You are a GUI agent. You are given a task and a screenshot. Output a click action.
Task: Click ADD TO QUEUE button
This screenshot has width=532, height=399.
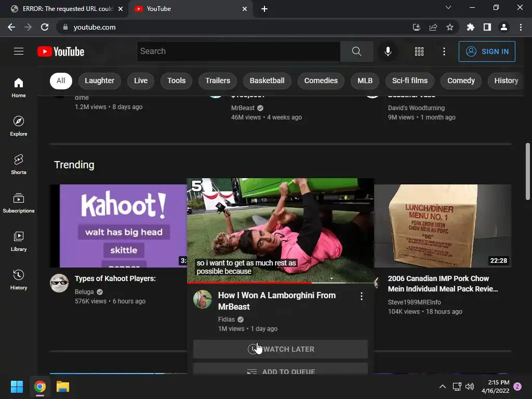(x=280, y=369)
